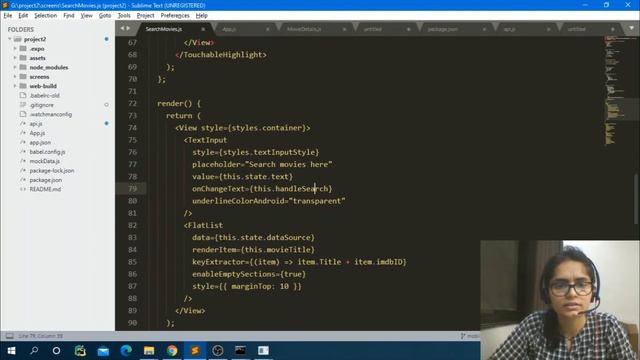Navigate to the next tab with the right arrow

coord(128,28)
